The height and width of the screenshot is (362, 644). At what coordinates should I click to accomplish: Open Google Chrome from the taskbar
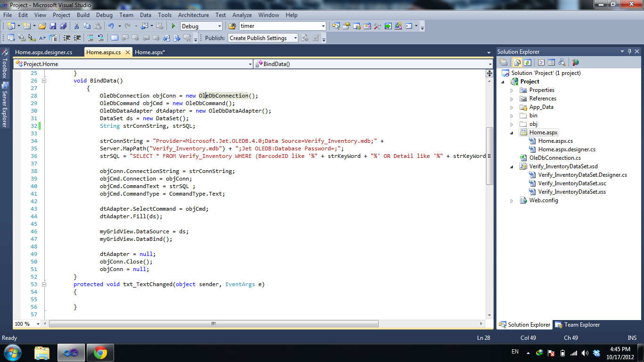tap(100, 353)
